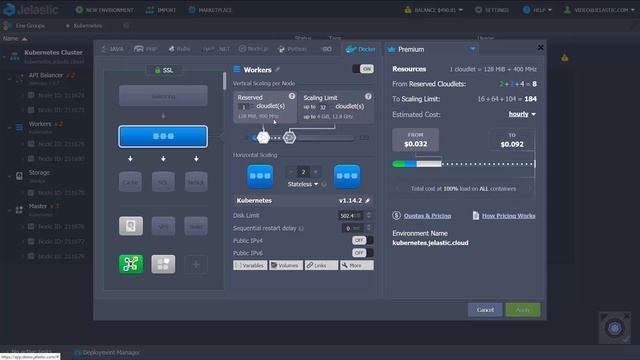Change the hourly cost period dropdown
The height and width of the screenshot is (360, 640).
[522, 114]
